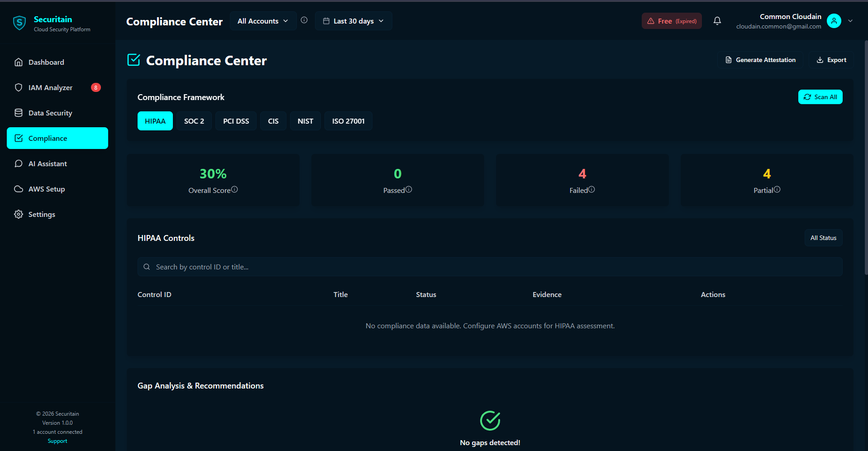Click the Compliance Center checkbox heading icon
Viewport: 868px width, 451px height.
click(x=134, y=60)
